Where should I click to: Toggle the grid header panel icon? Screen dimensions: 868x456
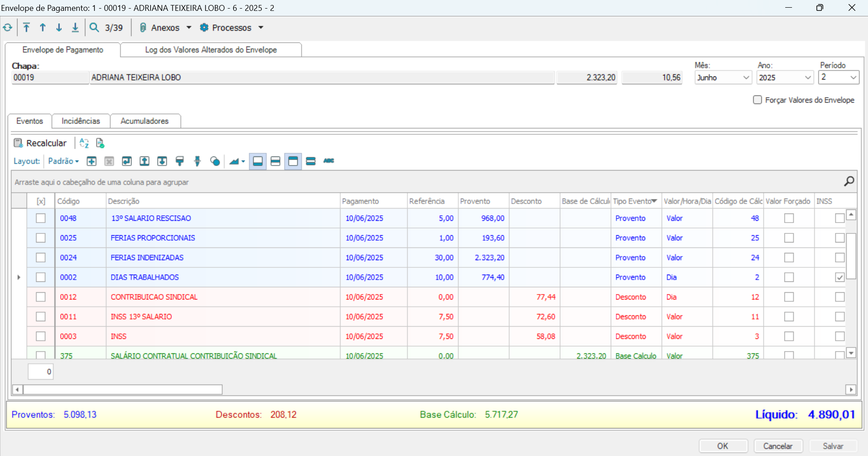pos(293,161)
